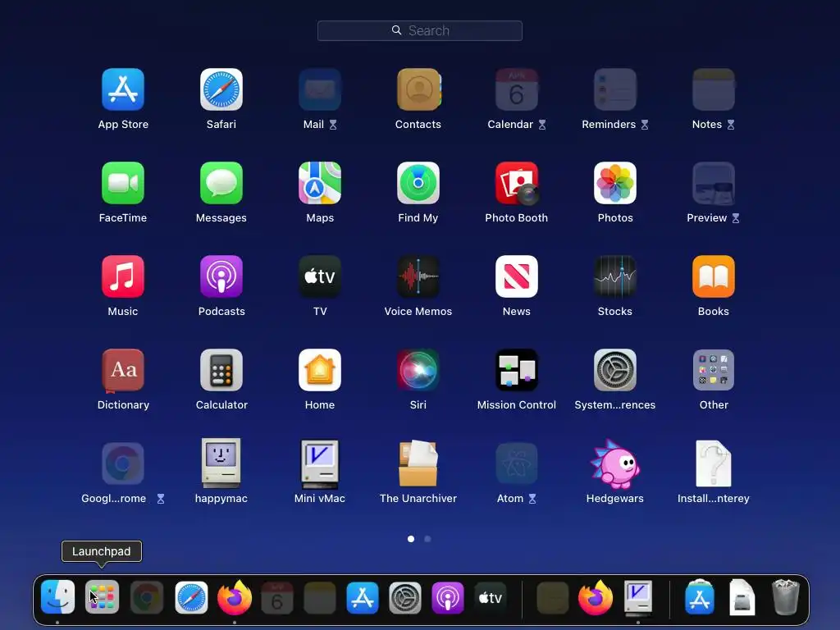This screenshot has width=840, height=630.
Task: Launch The Unarchiver
Action: (418, 463)
